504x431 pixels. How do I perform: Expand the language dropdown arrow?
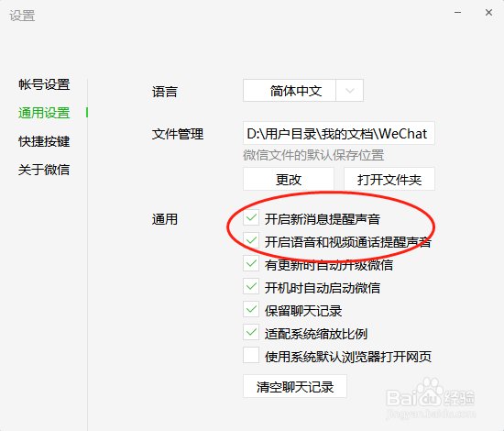click(350, 91)
